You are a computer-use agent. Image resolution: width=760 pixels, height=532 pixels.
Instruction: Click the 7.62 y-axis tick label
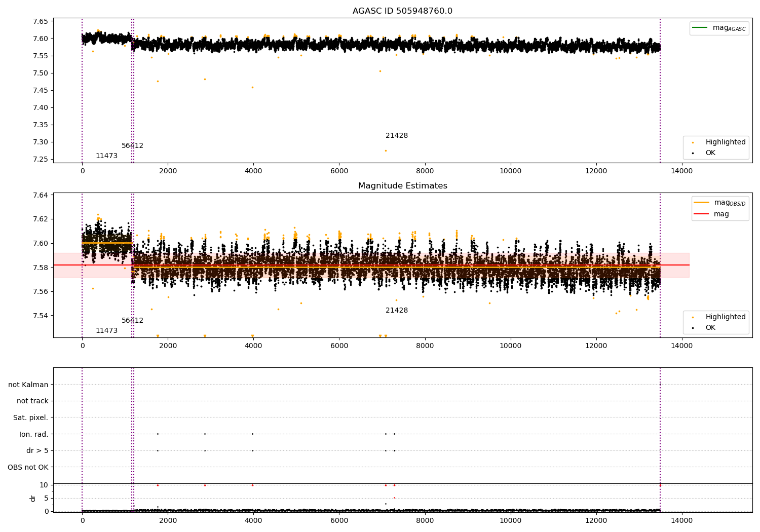coord(41,219)
